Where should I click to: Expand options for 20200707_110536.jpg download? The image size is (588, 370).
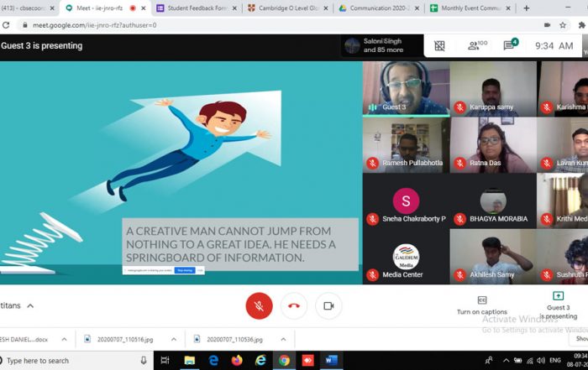283,339
